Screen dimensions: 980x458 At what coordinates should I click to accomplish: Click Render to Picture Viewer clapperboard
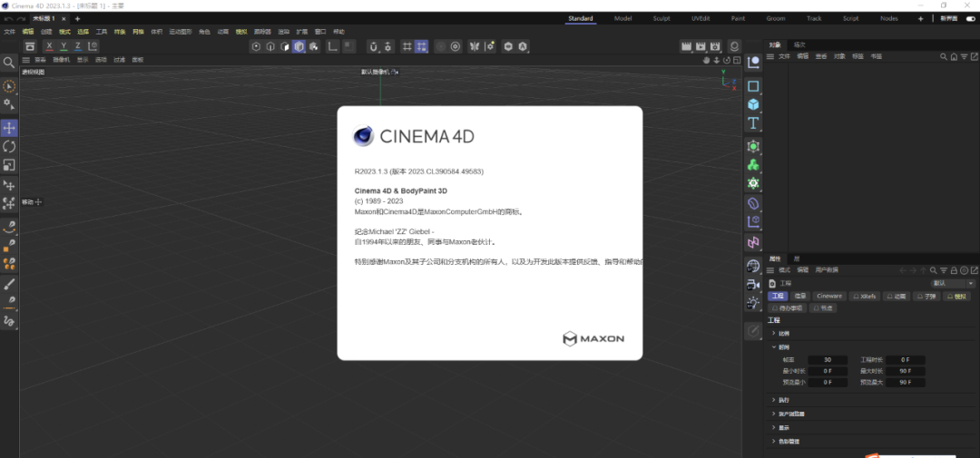tap(701, 46)
